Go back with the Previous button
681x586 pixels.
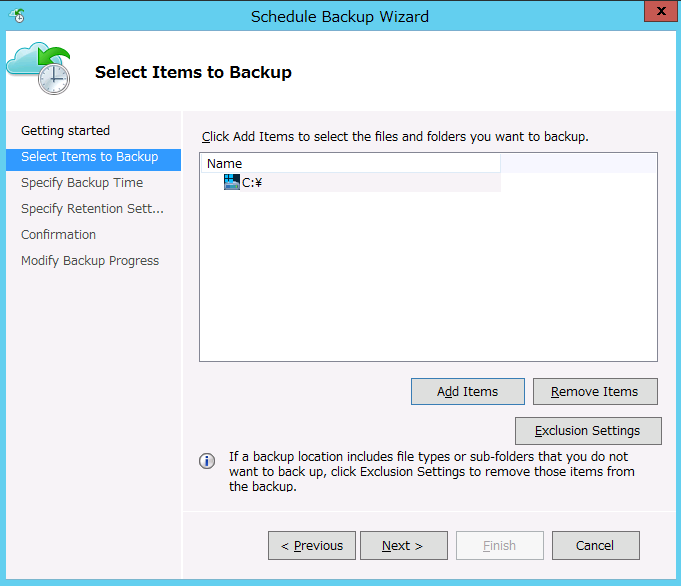[312, 545]
